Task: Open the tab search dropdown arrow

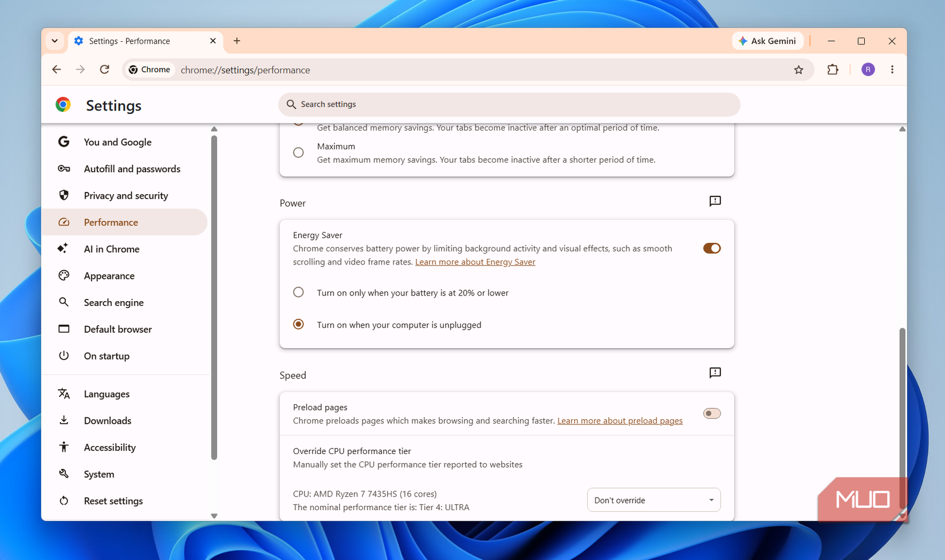Action: pyautogui.click(x=54, y=41)
